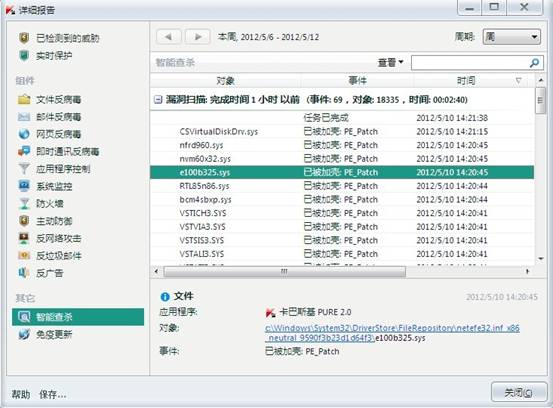This screenshot has width=553, height=408.
Task: Click the 帮助 help link
Action: coord(21,394)
